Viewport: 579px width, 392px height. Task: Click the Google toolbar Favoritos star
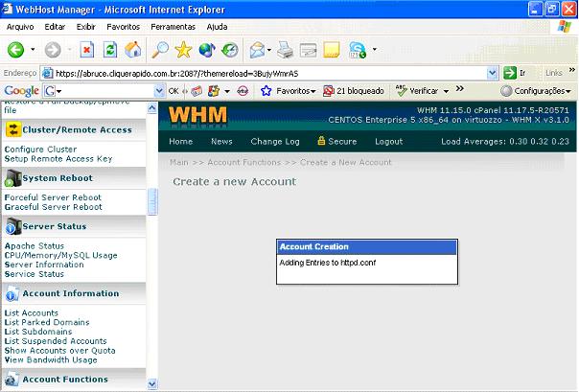[x=266, y=91]
